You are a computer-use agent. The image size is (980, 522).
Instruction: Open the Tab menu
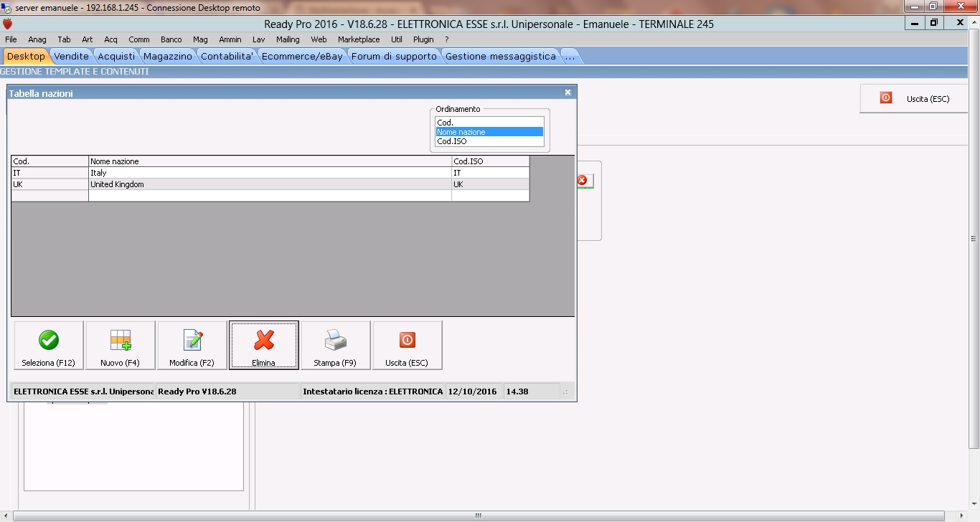pos(65,39)
